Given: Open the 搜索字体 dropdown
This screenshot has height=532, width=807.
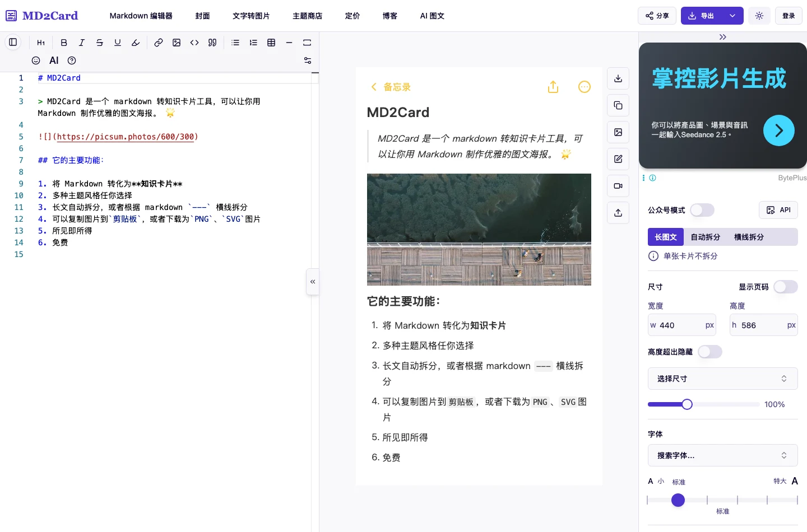Looking at the screenshot, I should [723, 455].
